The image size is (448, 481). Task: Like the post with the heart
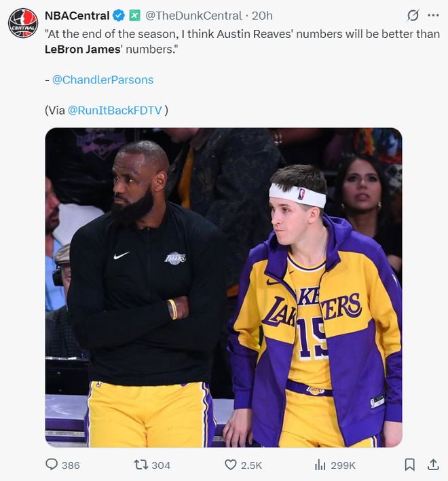pyautogui.click(x=230, y=465)
